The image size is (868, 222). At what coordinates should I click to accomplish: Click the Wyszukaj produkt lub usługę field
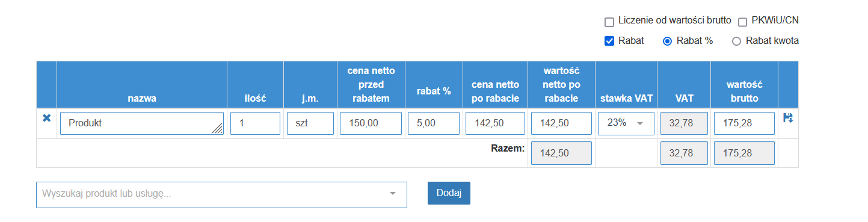(x=221, y=195)
